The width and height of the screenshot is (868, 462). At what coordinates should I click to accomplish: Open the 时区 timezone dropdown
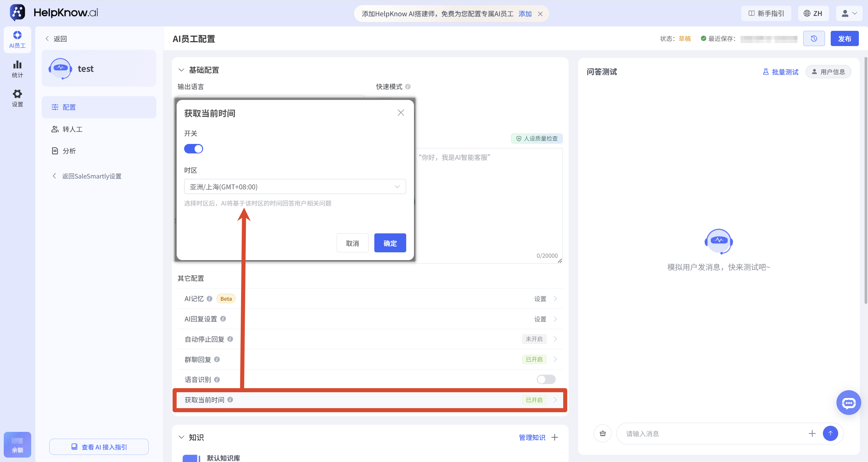[x=295, y=187]
